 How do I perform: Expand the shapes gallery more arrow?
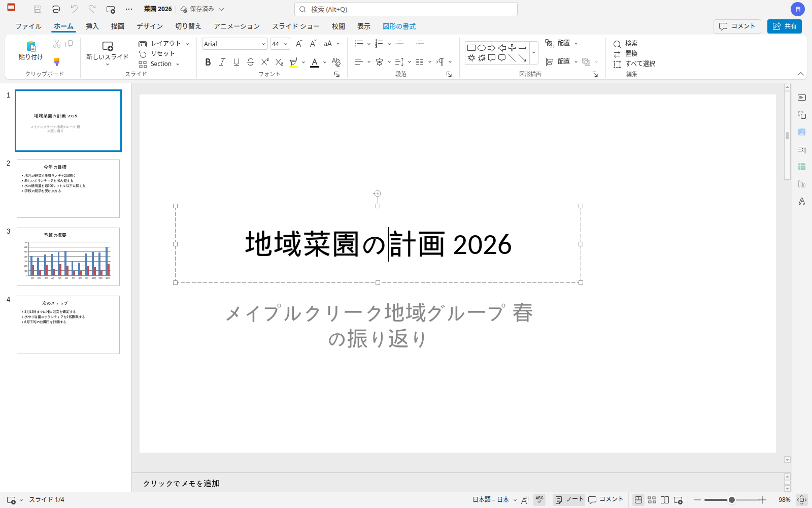tap(534, 52)
